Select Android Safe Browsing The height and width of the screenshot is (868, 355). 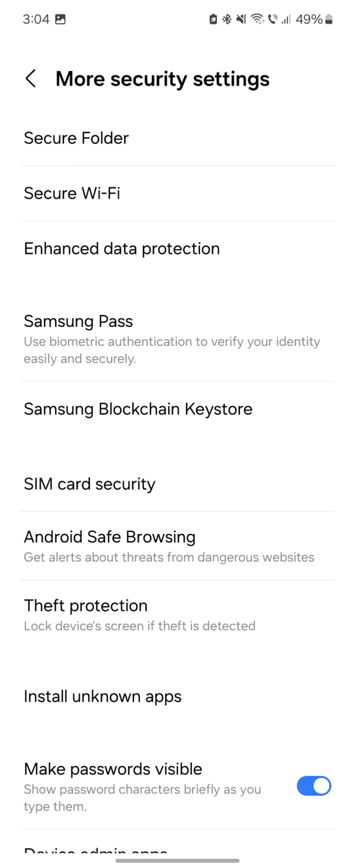click(110, 537)
